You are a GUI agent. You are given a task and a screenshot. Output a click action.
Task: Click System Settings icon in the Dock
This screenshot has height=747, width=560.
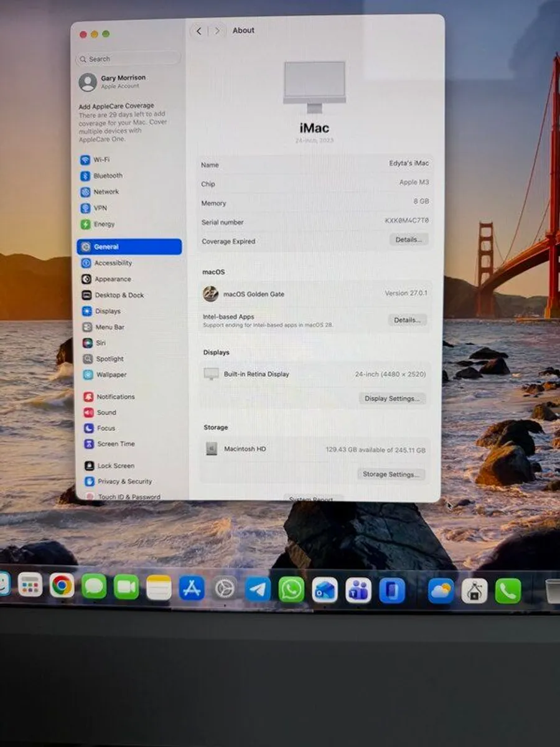click(225, 588)
